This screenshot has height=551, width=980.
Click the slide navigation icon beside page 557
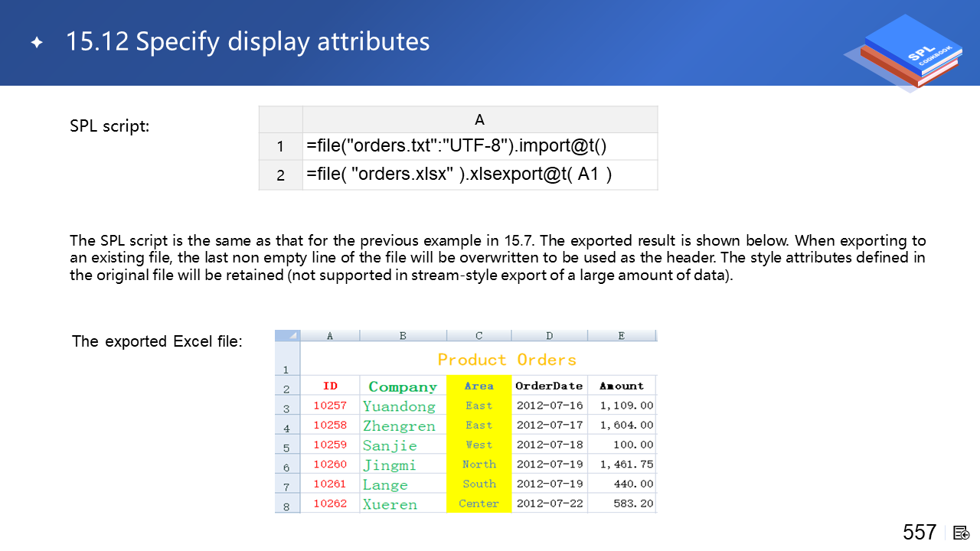tap(962, 533)
